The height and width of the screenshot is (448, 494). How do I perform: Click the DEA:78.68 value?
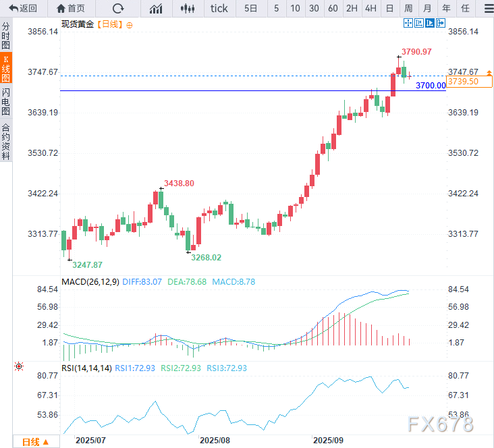pyautogui.click(x=187, y=281)
